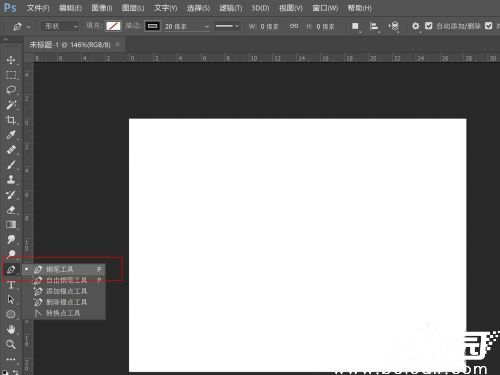Screen dimensions: 500x375
Task: Open the 滤镜(T) menu
Action: [x=231, y=8]
